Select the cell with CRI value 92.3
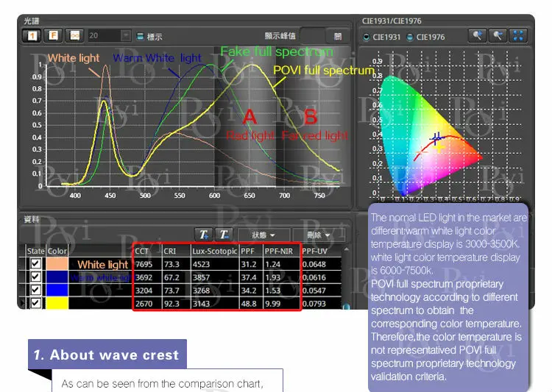Screen dimensions: 552x392 pos(177,303)
